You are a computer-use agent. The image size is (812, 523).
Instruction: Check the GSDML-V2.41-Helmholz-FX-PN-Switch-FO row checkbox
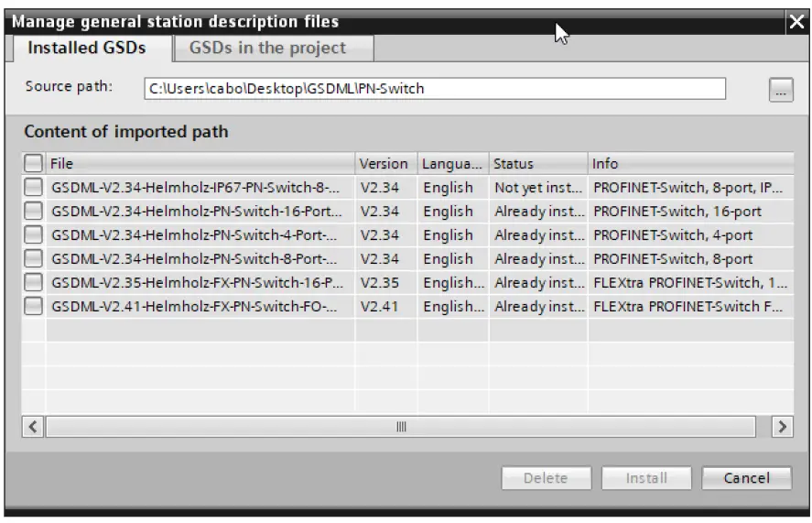click(x=33, y=306)
